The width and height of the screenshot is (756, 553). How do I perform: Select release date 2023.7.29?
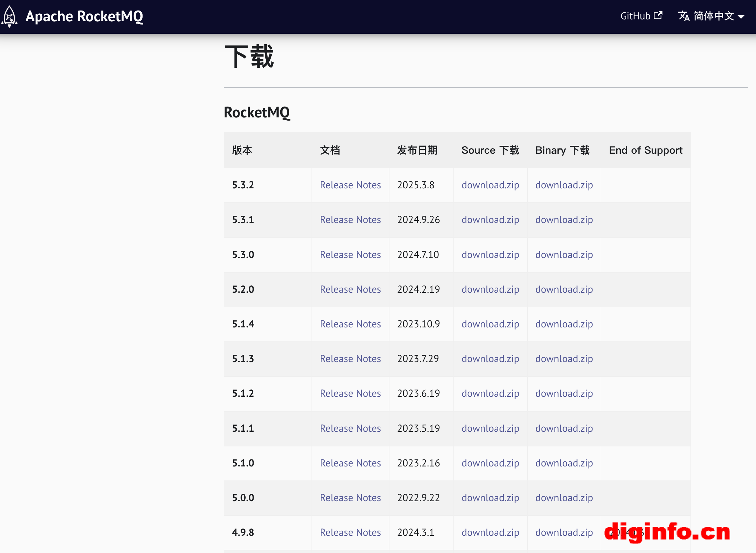418,359
